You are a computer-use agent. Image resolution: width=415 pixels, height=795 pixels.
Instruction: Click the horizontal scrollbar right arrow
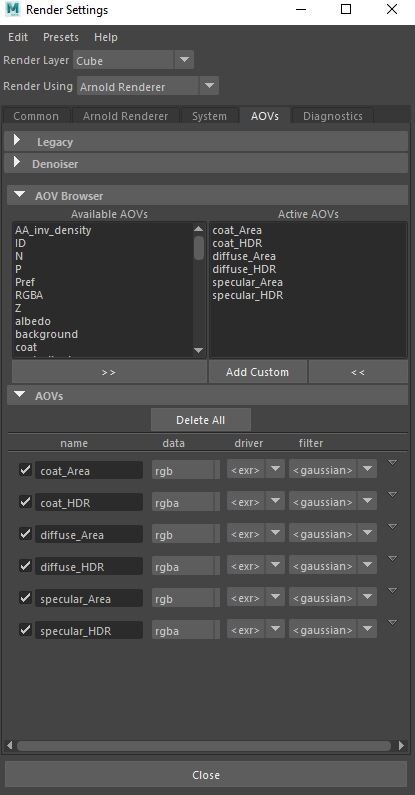click(402, 745)
